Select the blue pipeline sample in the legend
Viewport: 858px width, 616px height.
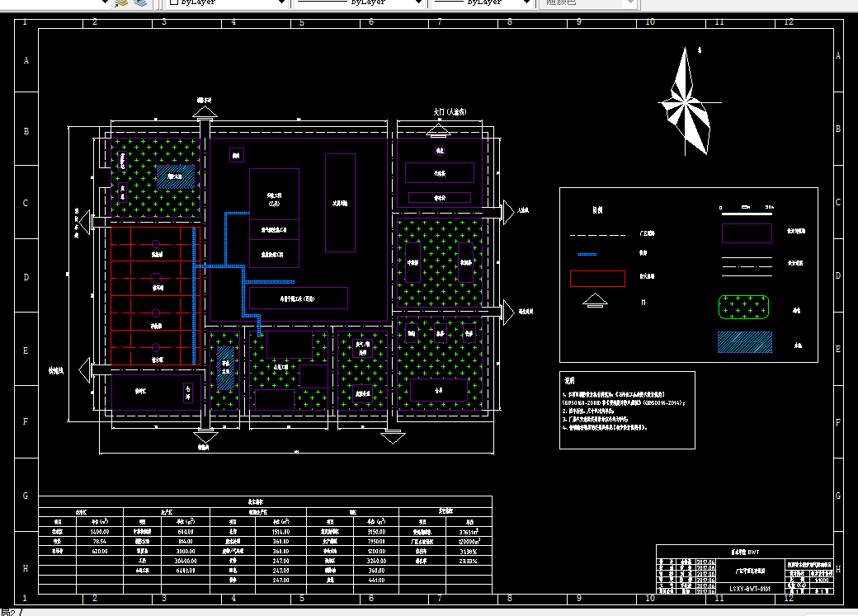587,254
